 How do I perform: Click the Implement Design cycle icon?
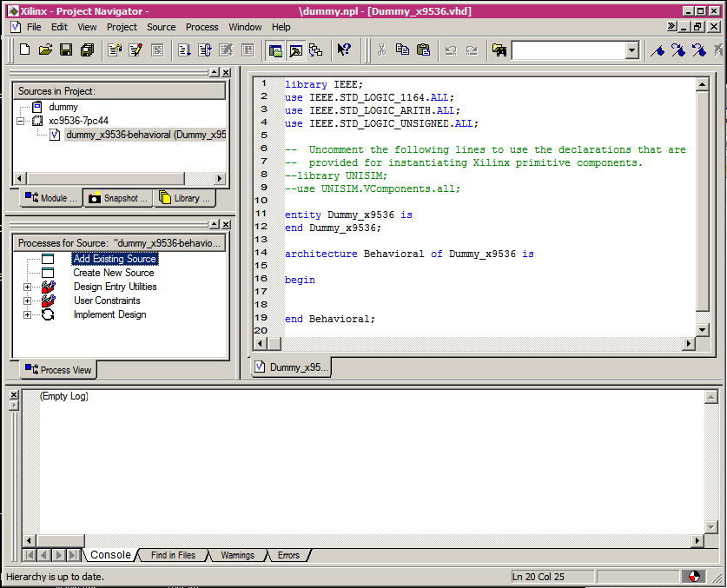coord(48,314)
